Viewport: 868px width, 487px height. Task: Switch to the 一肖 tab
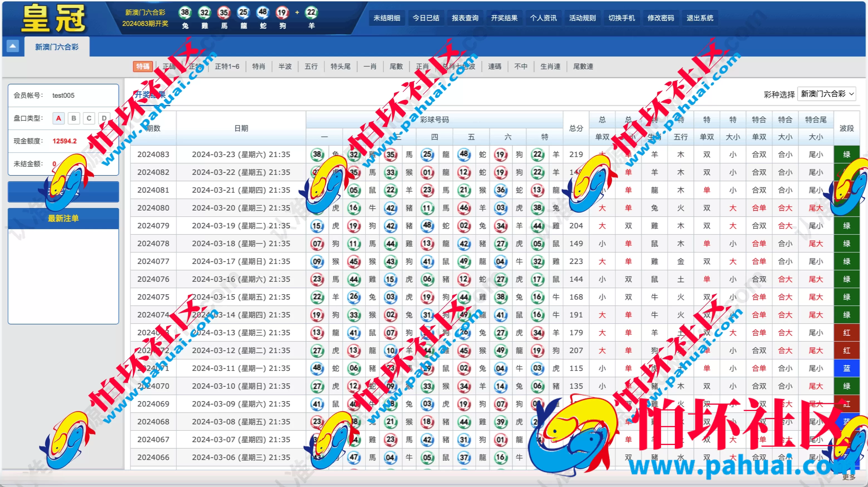click(x=370, y=67)
